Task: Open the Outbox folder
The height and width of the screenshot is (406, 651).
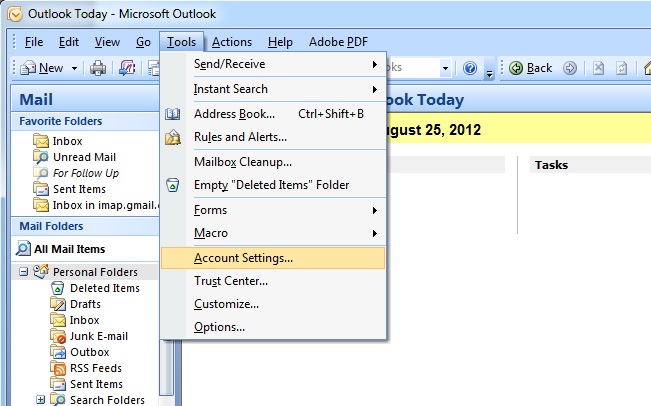Action: [x=90, y=352]
